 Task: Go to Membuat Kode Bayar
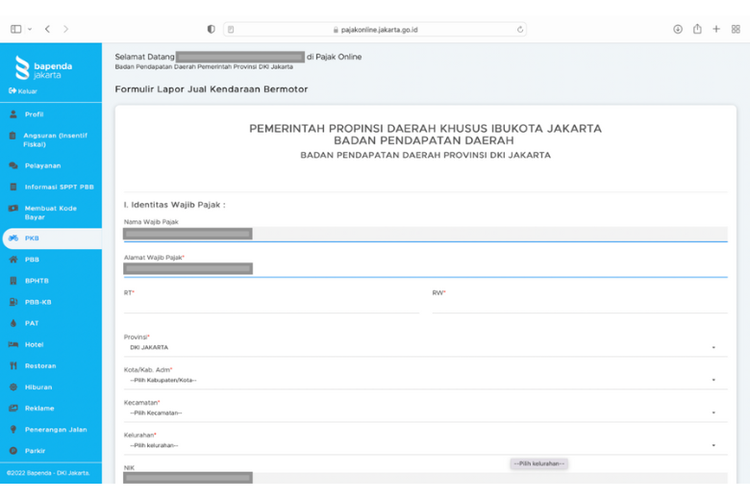coord(50,212)
